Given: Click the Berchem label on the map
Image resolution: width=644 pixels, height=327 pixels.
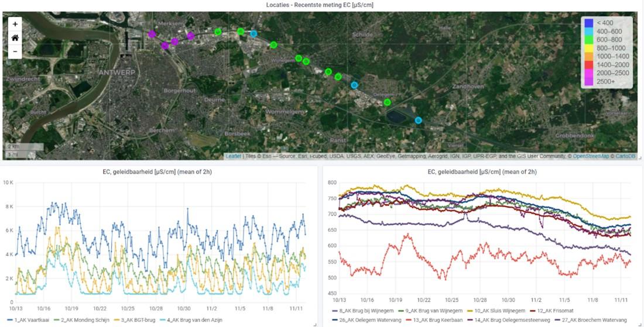Looking at the screenshot, I should [162, 130].
